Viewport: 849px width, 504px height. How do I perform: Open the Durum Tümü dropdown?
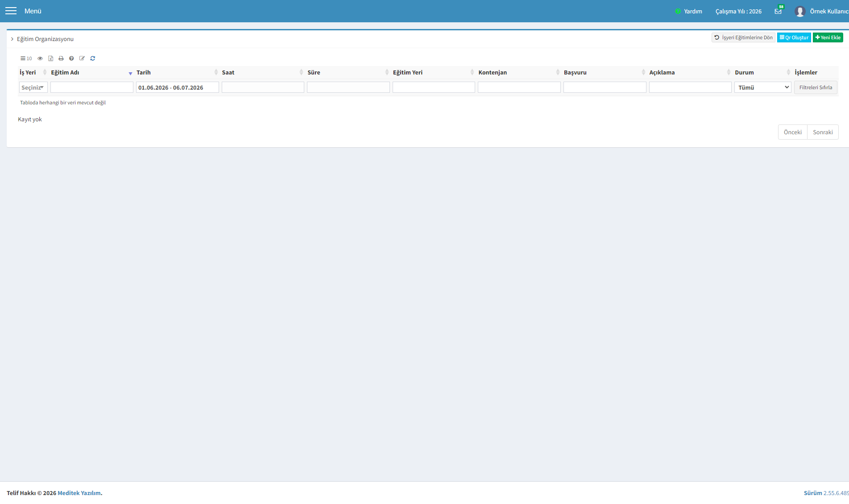pyautogui.click(x=763, y=87)
